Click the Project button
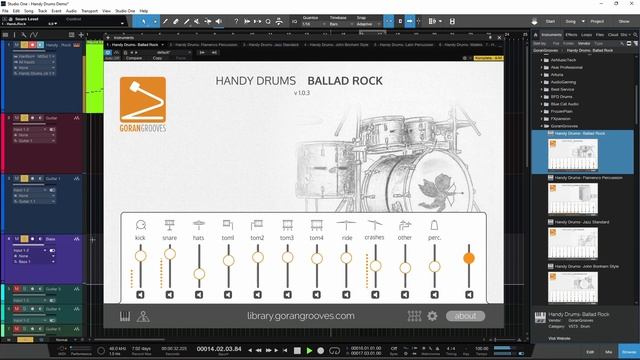640x360 pixels. tap(597, 21)
